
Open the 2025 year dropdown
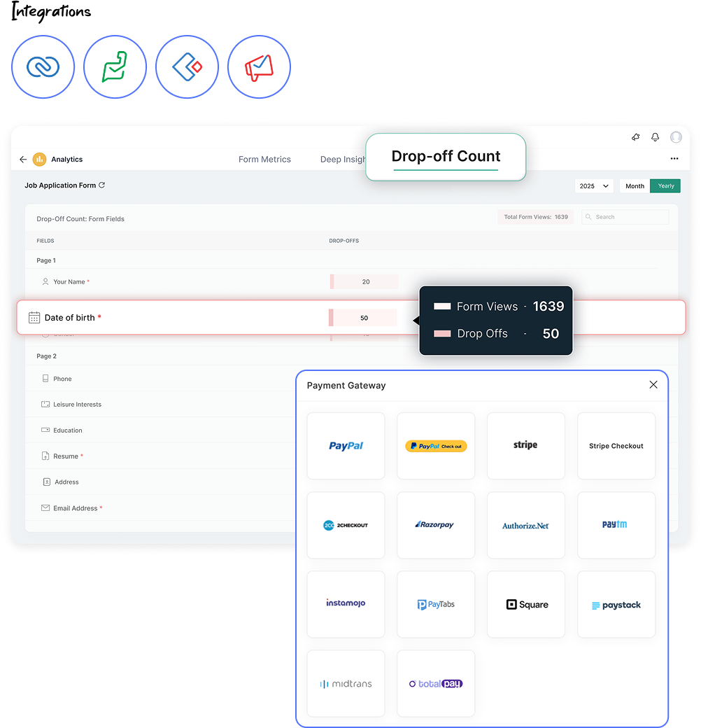click(594, 185)
